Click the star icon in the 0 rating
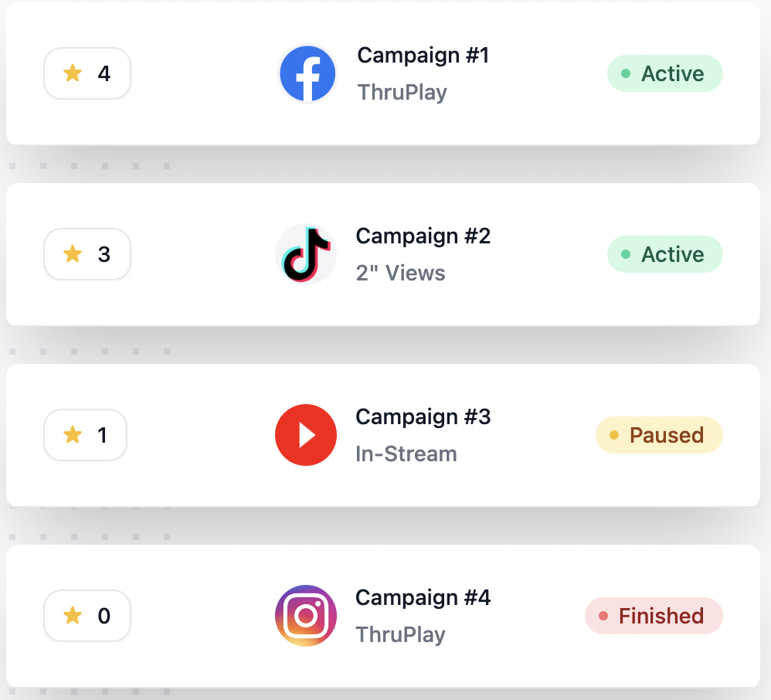The height and width of the screenshot is (700, 771). (x=73, y=616)
